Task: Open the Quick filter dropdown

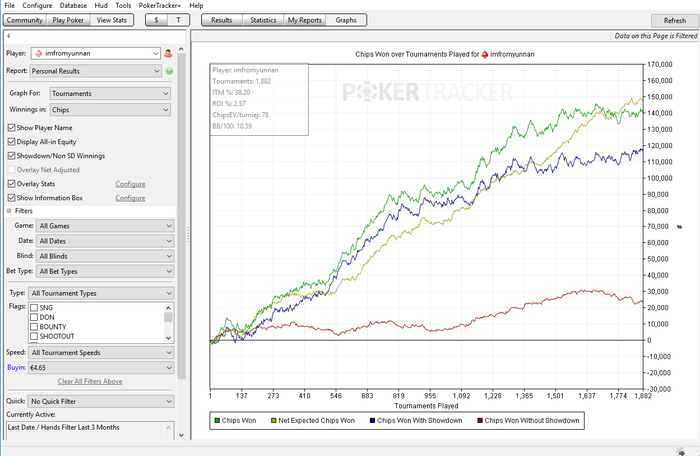Action: tap(101, 401)
